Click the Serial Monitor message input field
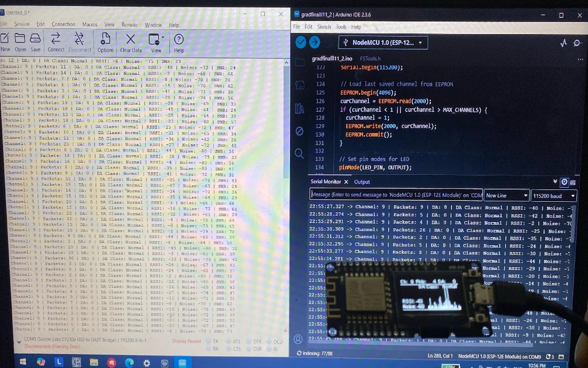The height and width of the screenshot is (368, 588). tap(396, 195)
